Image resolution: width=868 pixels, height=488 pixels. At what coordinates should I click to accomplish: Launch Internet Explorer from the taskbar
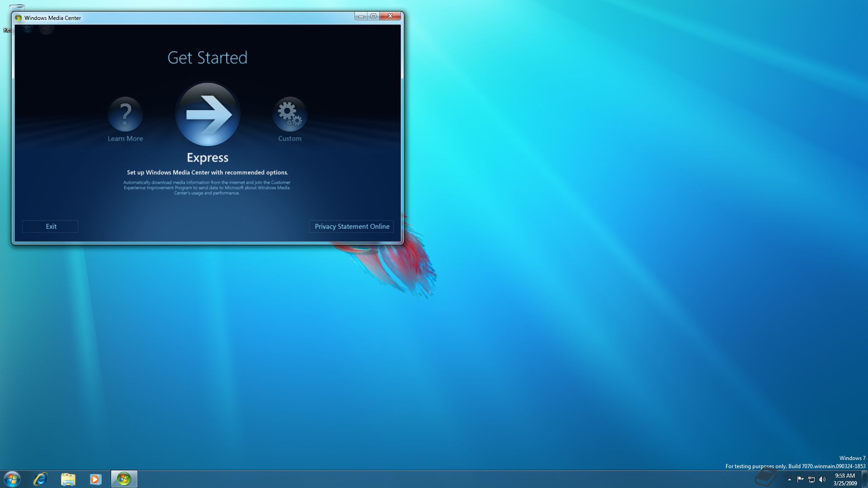[x=40, y=479]
